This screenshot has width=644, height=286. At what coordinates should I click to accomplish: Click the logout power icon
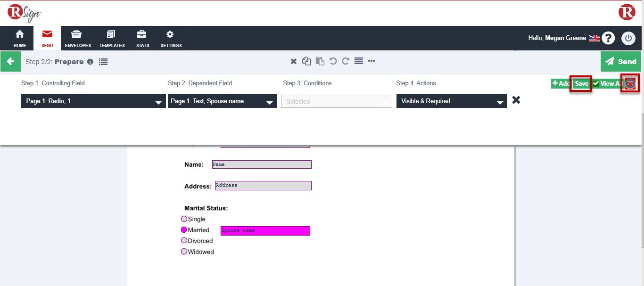tap(628, 38)
